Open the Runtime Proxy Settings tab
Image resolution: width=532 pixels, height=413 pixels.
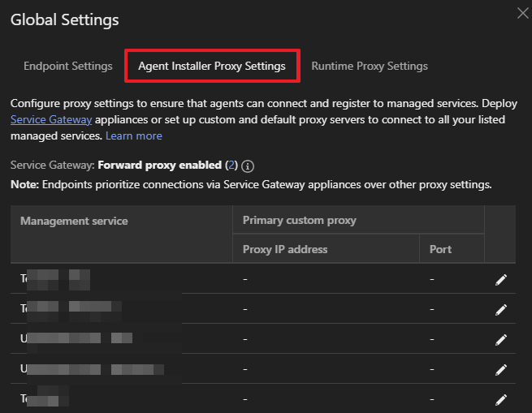(x=370, y=66)
